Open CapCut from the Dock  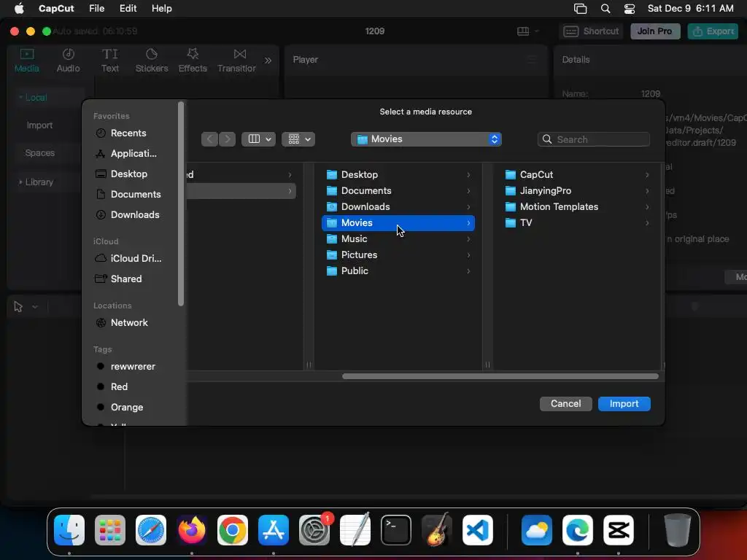[x=619, y=530]
